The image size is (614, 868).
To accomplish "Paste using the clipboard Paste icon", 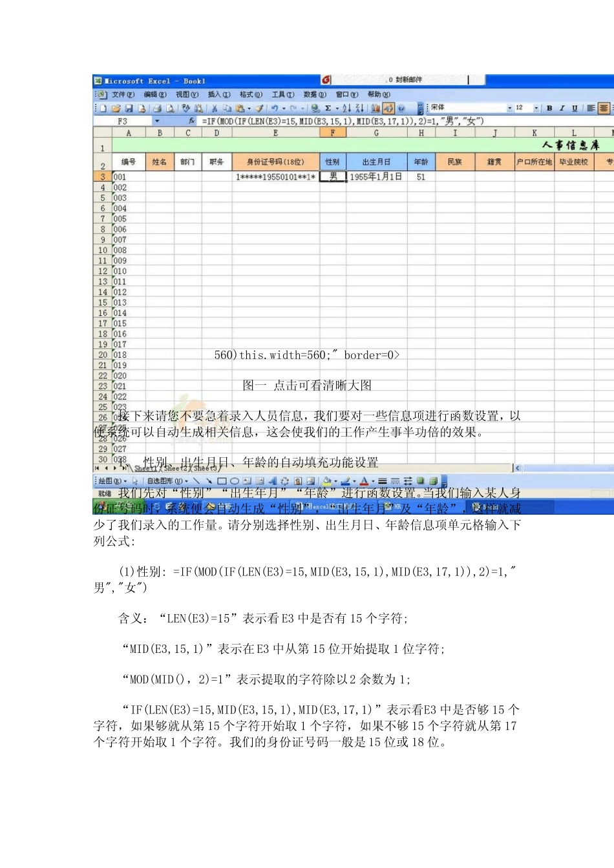I will point(240,108).
